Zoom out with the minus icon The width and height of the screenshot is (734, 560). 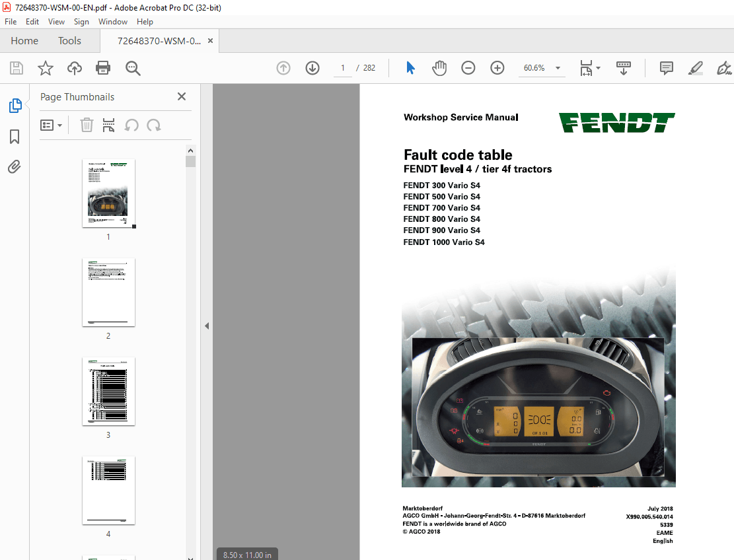[468, 67]
